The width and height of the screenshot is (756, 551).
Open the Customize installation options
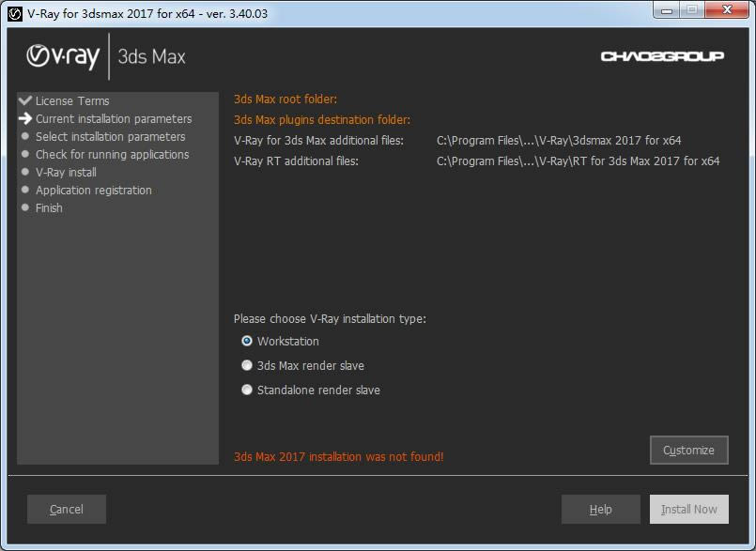tap(689, 451)
